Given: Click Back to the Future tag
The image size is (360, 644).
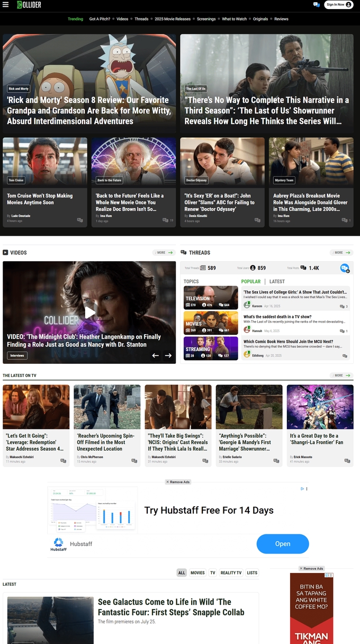Looking at the screenshot, I should (110, 180).
